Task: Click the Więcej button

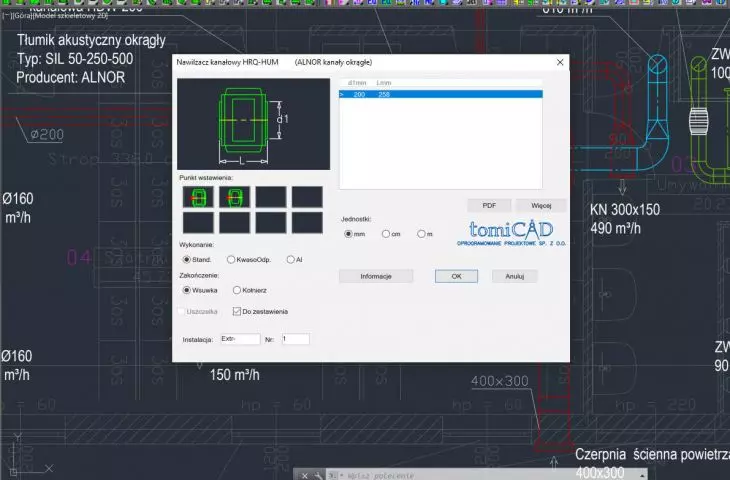Action: coord(541,205)
